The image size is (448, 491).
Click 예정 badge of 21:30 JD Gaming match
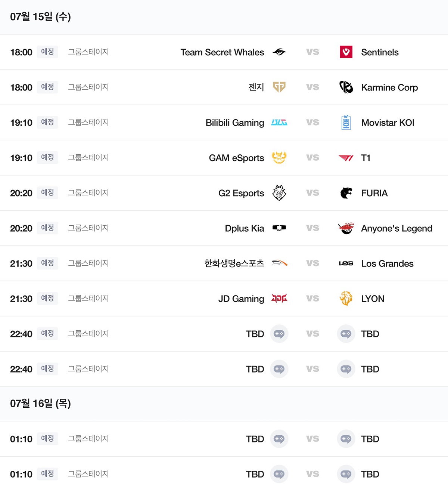(x=47, y=298)
